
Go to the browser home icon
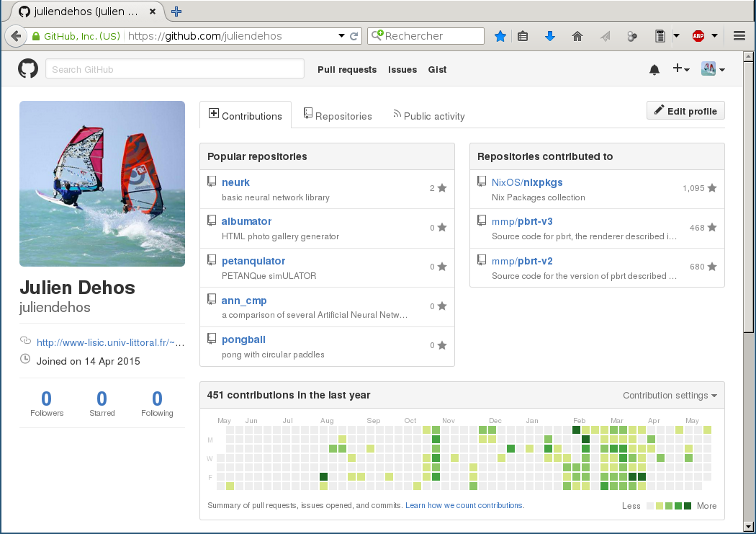(577, 36)
